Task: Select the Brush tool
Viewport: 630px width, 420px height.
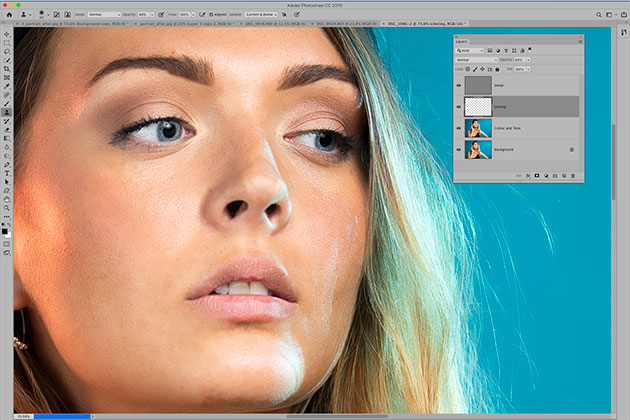Action: tap(7, 104)
